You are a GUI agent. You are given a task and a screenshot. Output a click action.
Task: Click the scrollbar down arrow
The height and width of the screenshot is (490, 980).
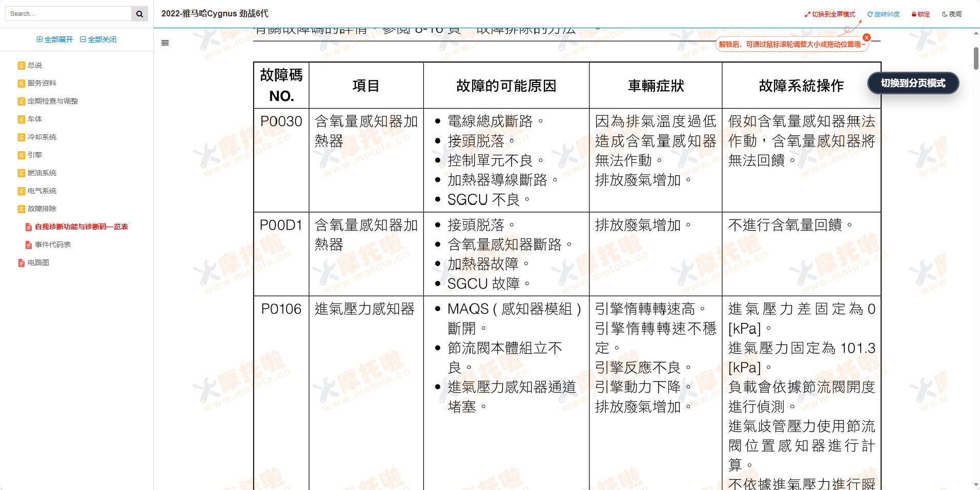976,484
